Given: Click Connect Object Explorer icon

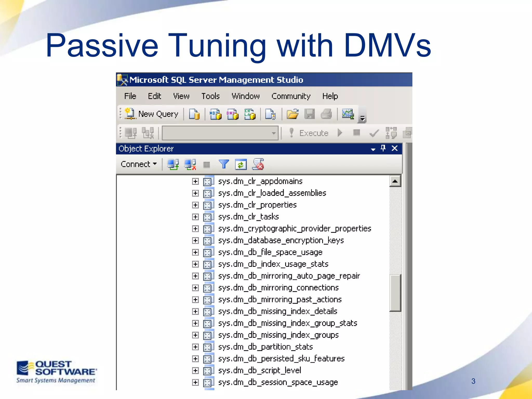Looking at the screenshot, I should tap(173, 164).
